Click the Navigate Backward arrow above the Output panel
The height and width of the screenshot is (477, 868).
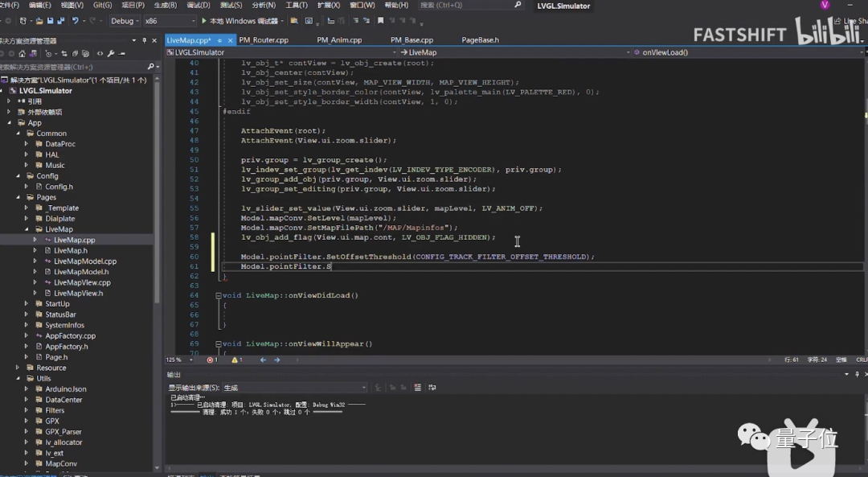(x=264, y=360)
